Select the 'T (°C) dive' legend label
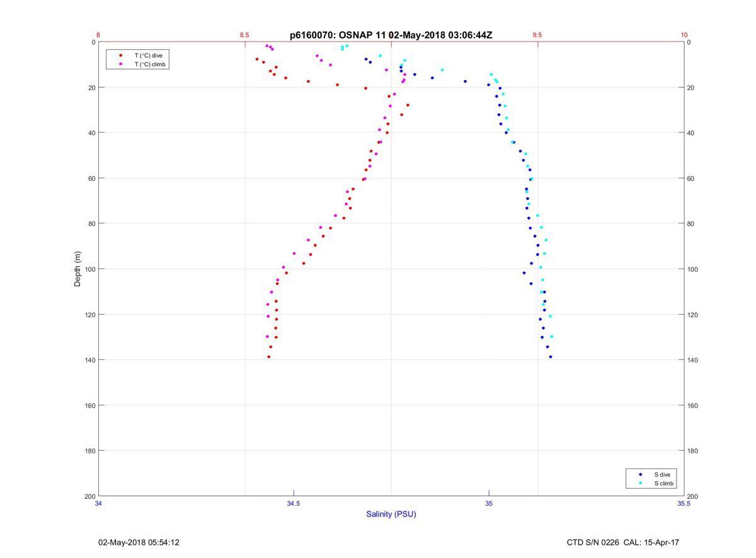The image size is (756, 558). point(148,55)
